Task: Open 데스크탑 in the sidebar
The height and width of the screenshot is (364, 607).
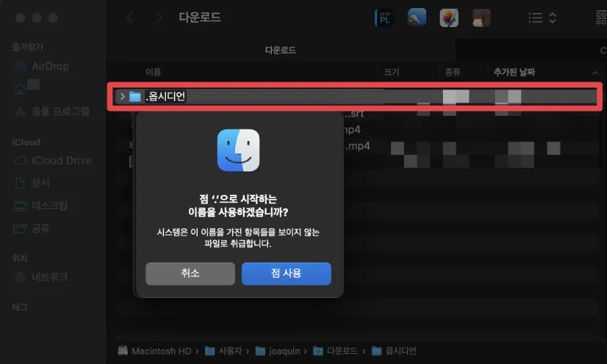Action: (40, 206)
